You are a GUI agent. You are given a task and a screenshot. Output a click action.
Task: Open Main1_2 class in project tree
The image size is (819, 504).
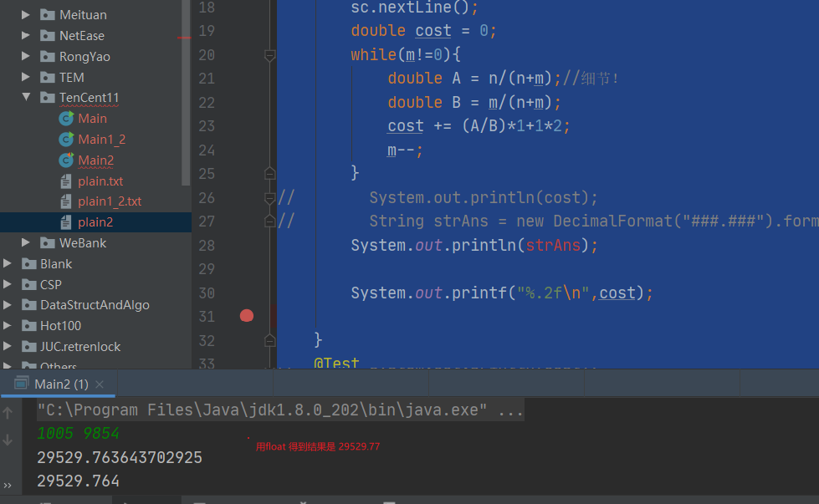[102, 140]
